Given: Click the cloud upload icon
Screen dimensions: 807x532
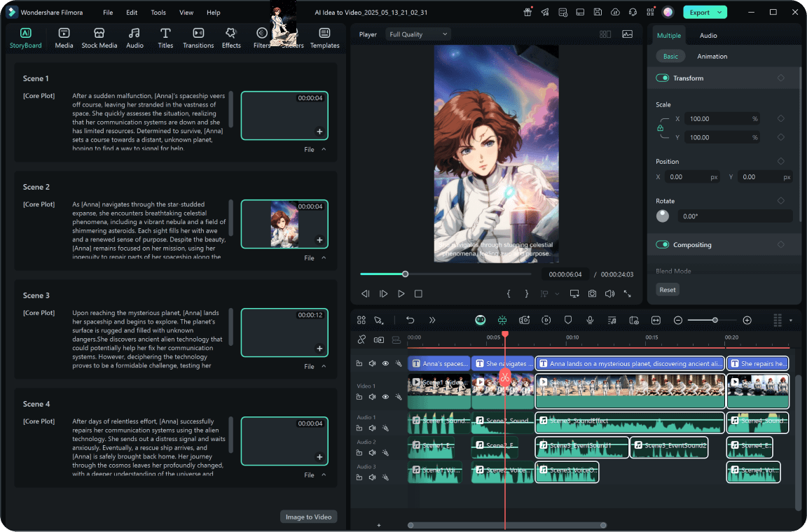Looking at the screenshot, I should pyautogui.click(x=615, y=13).
